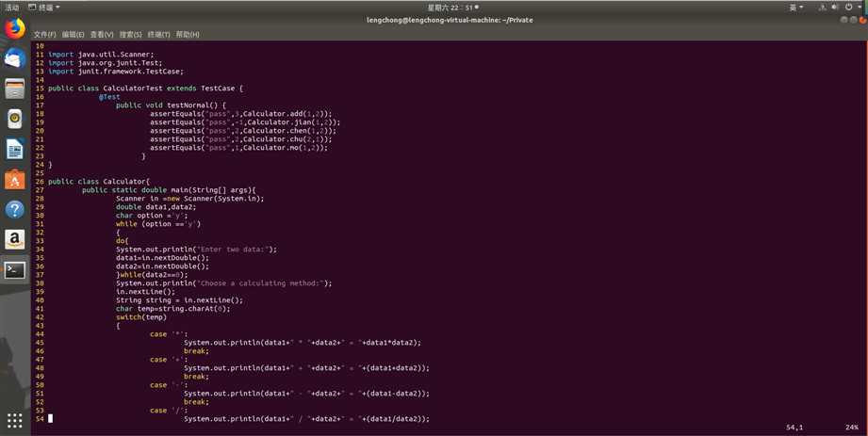Open the 搜索(S) menu
The width and height of the screenshot is (868, 436).
pyautogui.click(x=131, y=34)
